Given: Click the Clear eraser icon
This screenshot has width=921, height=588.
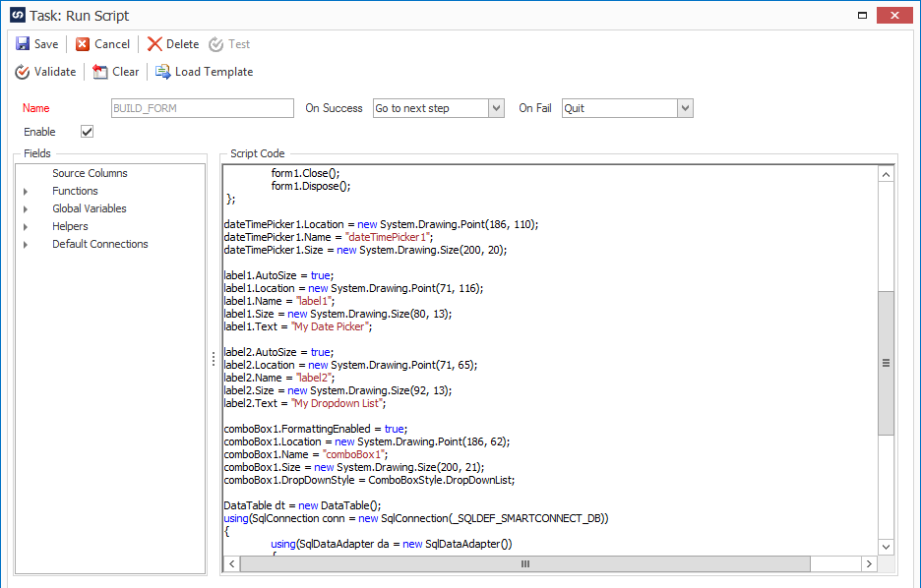Looking at the screenshot, I should point(100,72).
